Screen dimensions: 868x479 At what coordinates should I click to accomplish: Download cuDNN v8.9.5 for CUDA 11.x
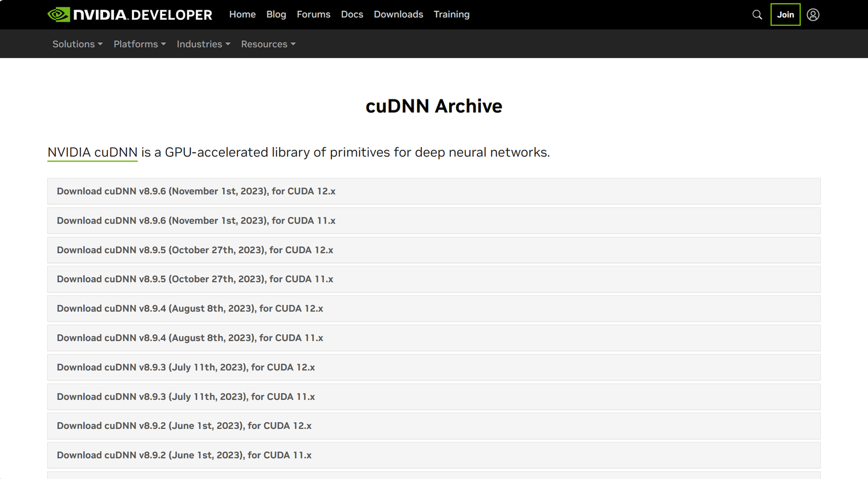click(193, 279)
